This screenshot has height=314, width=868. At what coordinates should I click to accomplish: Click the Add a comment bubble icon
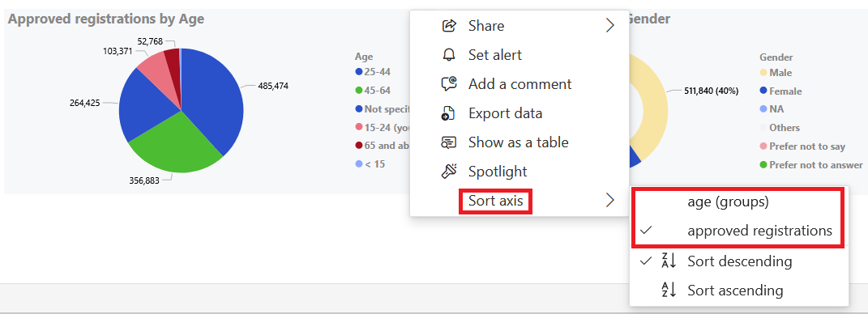[x=449, y=84]
